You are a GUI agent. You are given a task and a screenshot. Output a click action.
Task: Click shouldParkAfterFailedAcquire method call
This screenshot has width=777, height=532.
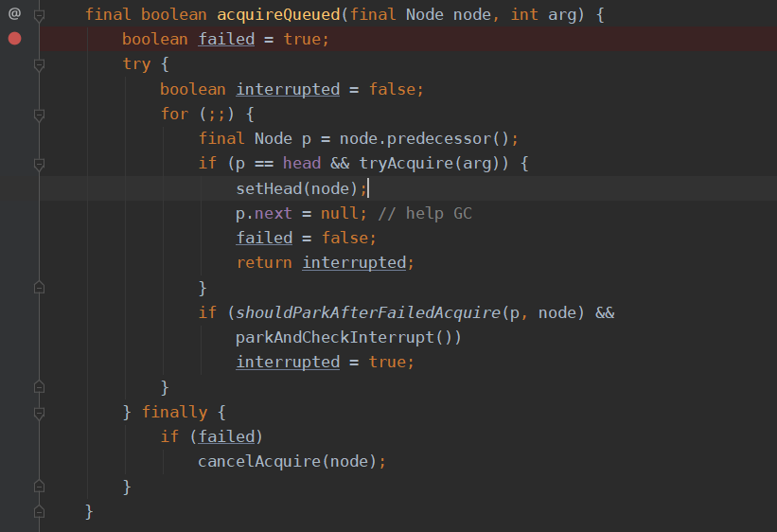368,312
